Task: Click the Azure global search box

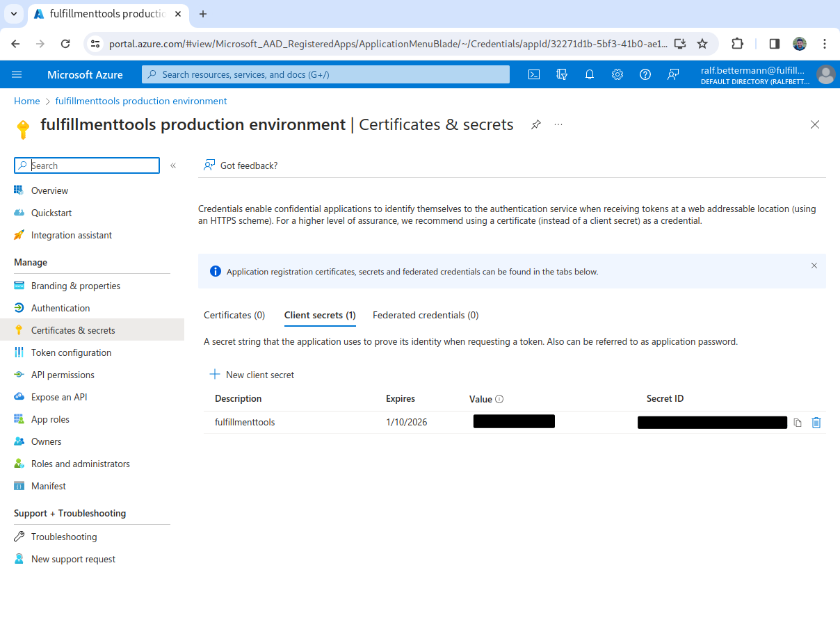Action: pos(325,74)
